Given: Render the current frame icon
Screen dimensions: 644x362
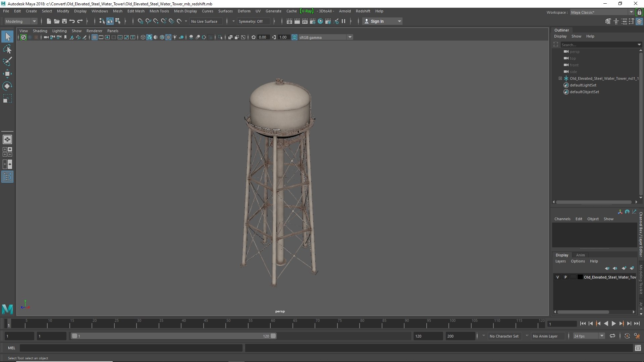Looking at the screenshot, I should coord(297,21).
